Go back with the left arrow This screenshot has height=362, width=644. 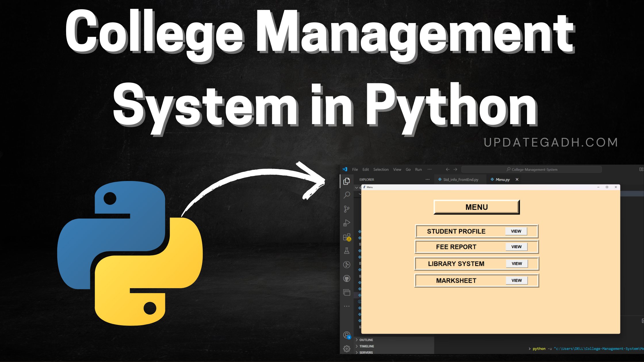point(447,170)
